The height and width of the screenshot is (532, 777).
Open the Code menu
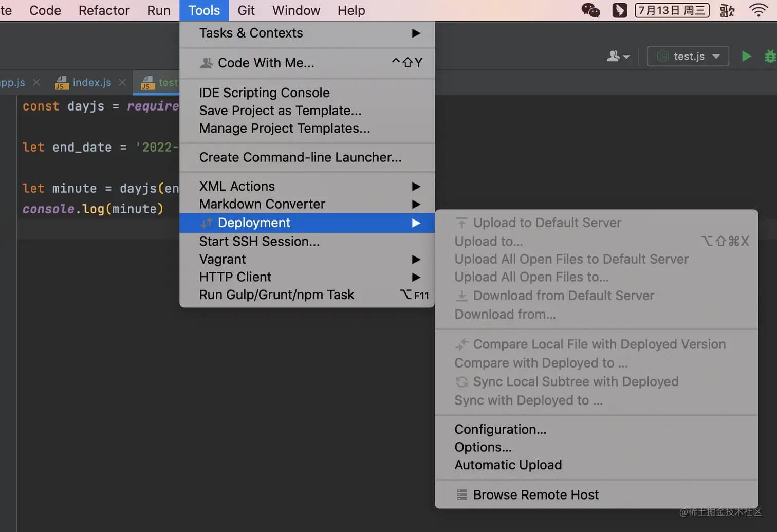pos(45,10)
